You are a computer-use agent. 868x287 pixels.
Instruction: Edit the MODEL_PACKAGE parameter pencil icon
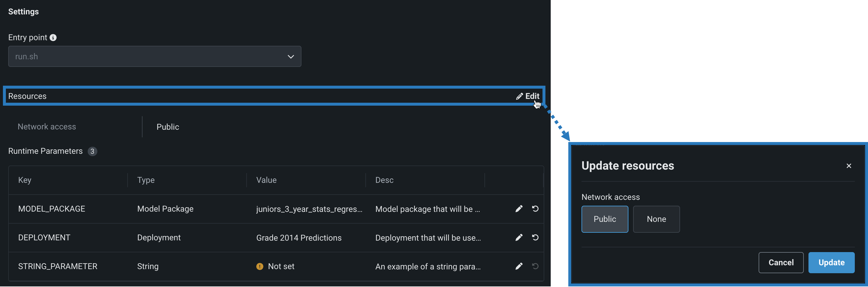[x=519, y=209]
